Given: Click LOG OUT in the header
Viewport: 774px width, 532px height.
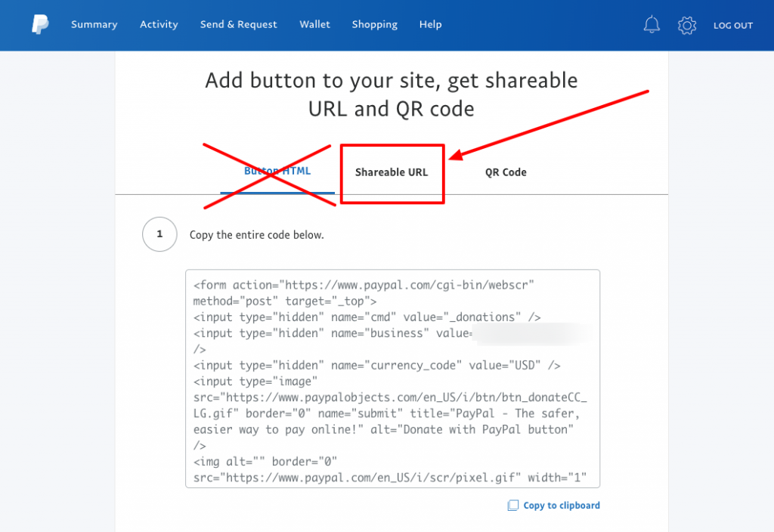Looking at the screenshot, I should (732, 24).
